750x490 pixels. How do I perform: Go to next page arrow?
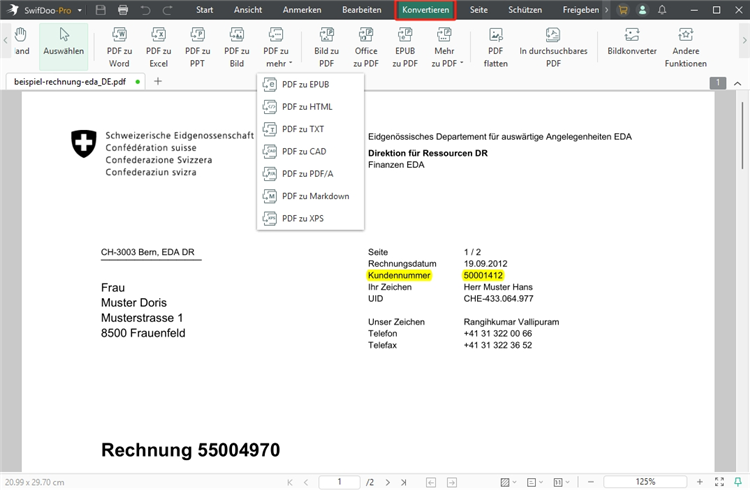coord(388,482)
